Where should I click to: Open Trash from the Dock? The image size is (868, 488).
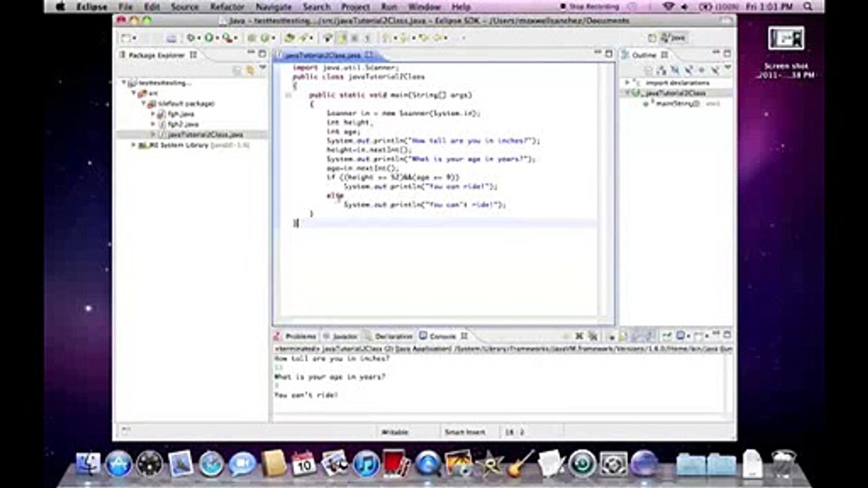coord(784,464)
